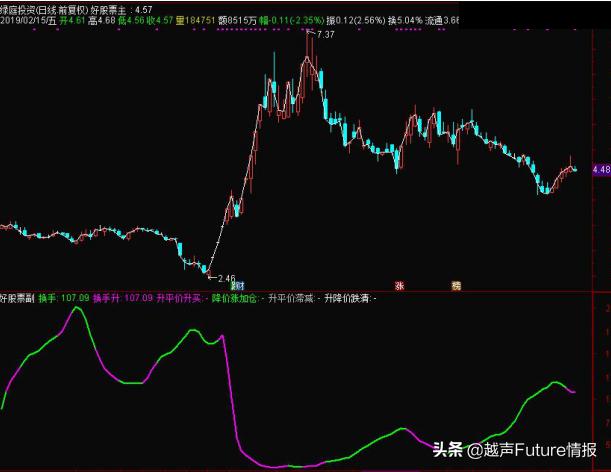Screen dimensions: 611x472
Task: Click the close price 收4.57
Action: [160, 21]
